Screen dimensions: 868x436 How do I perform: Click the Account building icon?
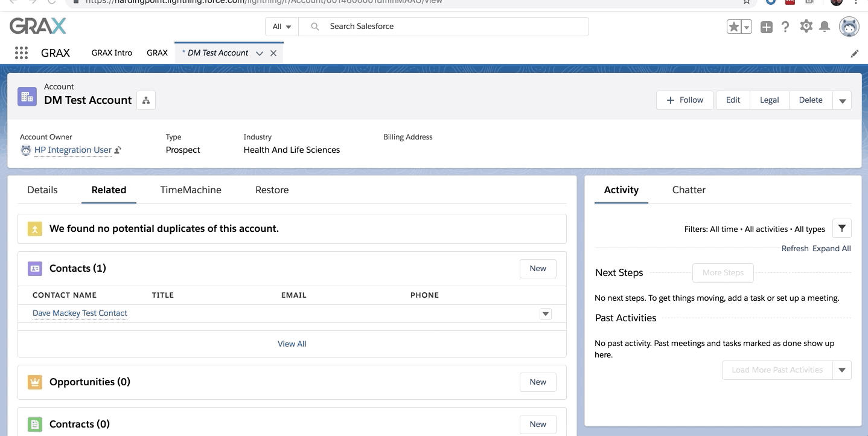point(27,96)
